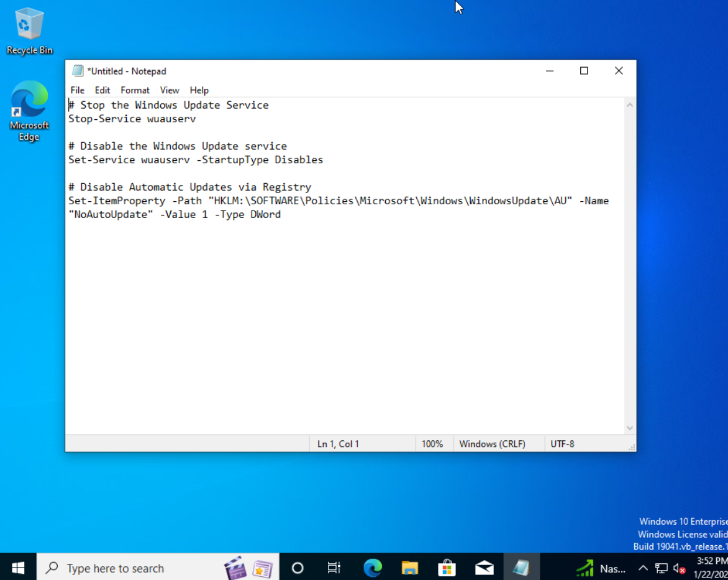Click the resize grip in Notepad status bar
This screenshot has width=728, height=580.
pyautogui.click(x=632, y=447)
